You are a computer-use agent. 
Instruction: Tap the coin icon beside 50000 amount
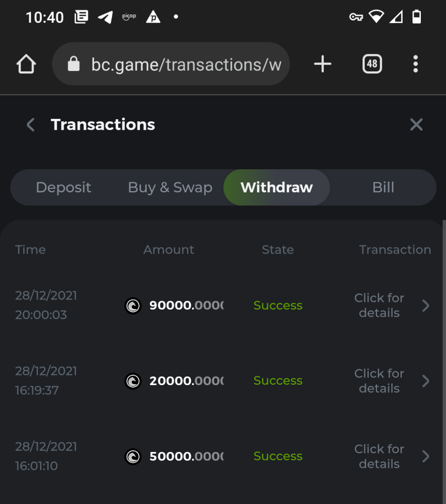click(x=133, y=457)
